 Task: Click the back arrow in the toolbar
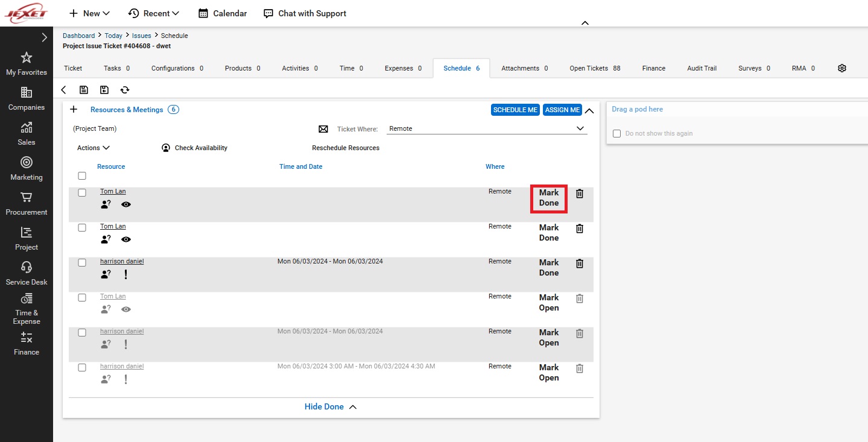[64, 90]
